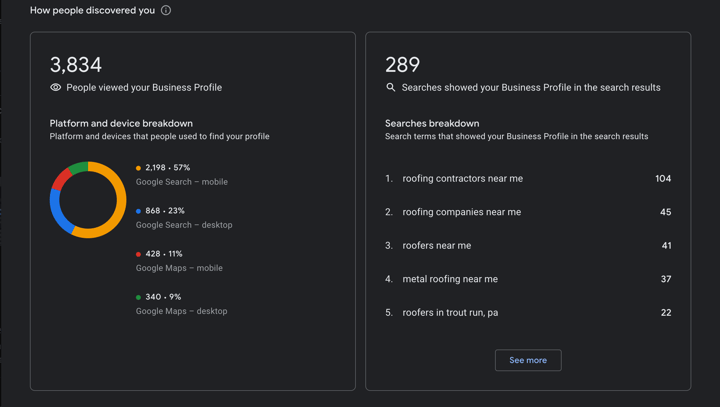Select the red segment of the donut chart
The height and width of the screenshot is (407, 720).
coord(62,178)
